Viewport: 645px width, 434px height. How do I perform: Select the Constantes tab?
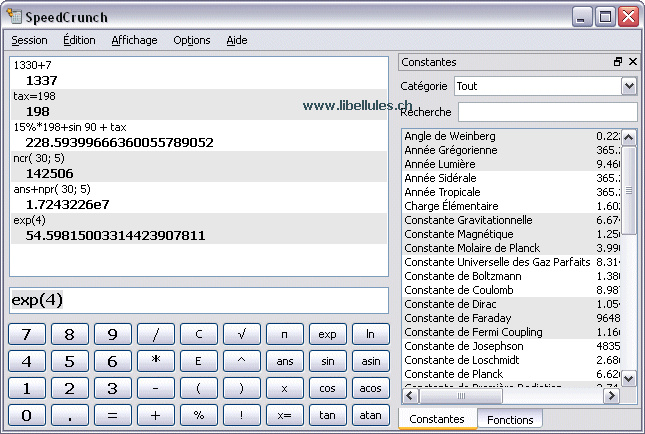coord(437,419)
